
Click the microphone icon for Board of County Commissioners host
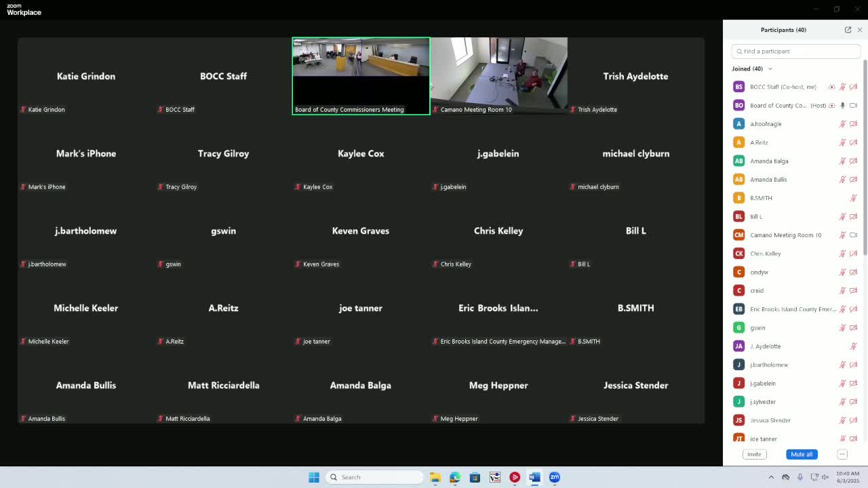[843, 106]
